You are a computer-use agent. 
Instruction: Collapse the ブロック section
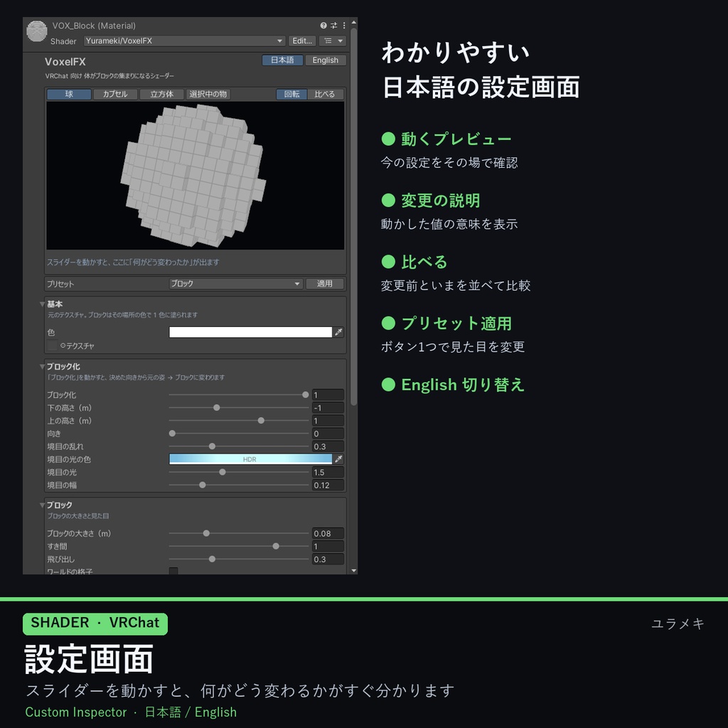(x=42, y=505)
